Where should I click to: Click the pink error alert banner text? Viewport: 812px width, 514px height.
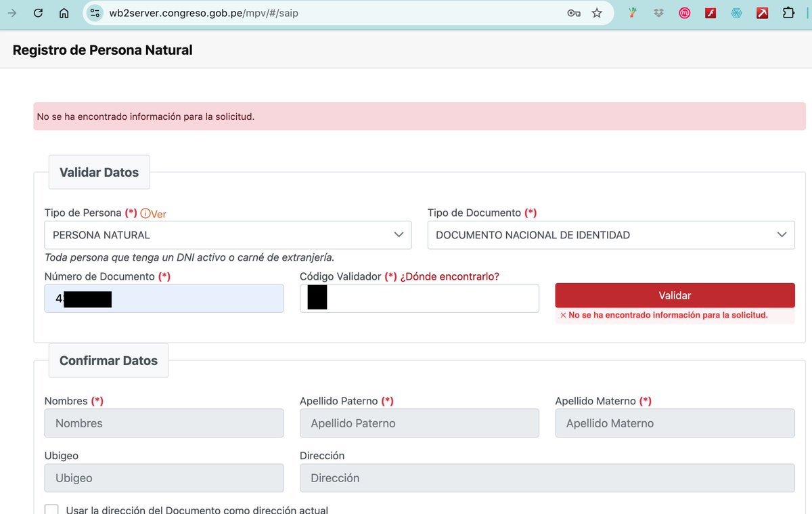click(x=145, y=116)
